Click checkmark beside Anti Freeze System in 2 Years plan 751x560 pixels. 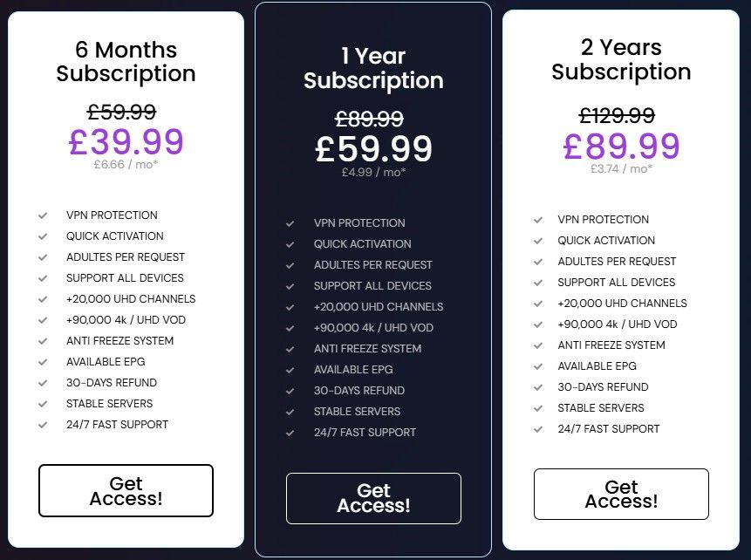pyautogui.click(x=538, y=345)
